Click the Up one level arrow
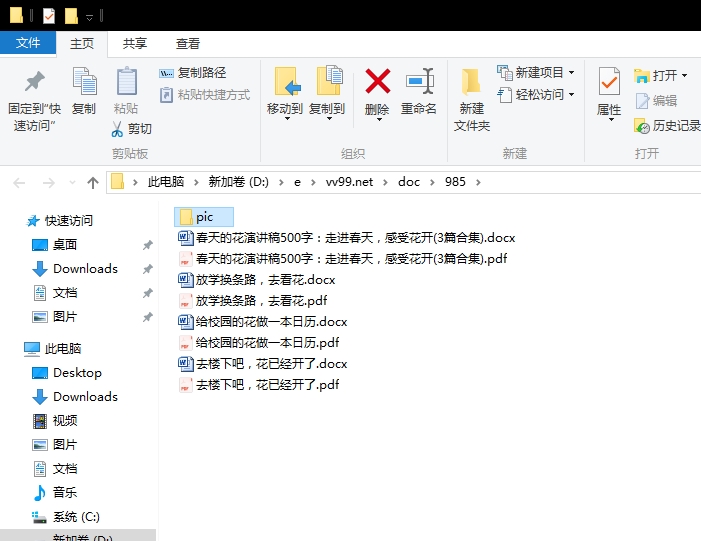The height and width of the screenshot is (541, 701). [93, 182]
